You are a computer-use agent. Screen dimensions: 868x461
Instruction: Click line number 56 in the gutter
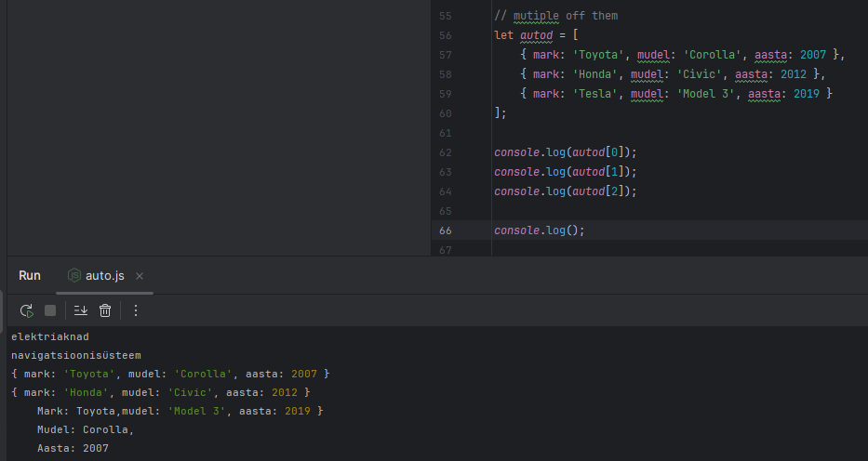point(445,35)
